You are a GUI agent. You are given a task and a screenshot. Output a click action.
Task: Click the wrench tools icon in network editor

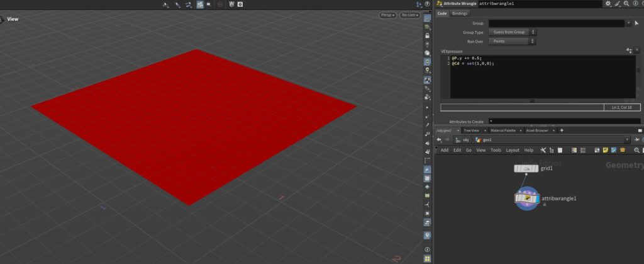click(543, 150)
